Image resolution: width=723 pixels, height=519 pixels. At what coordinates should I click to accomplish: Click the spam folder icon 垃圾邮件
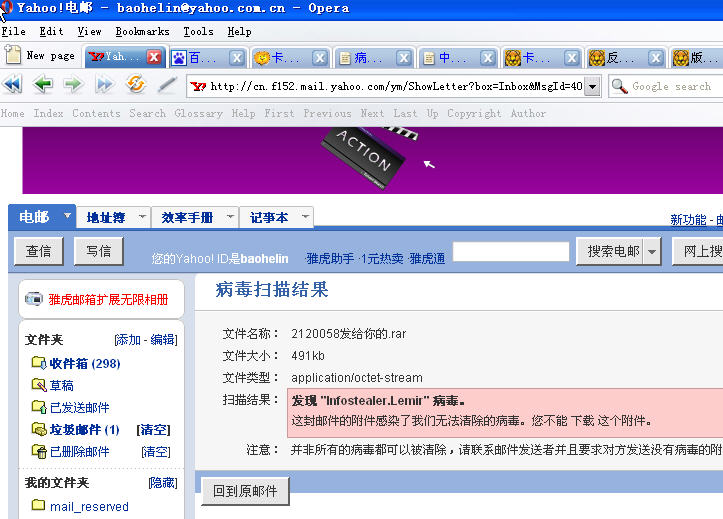[39, 429]
